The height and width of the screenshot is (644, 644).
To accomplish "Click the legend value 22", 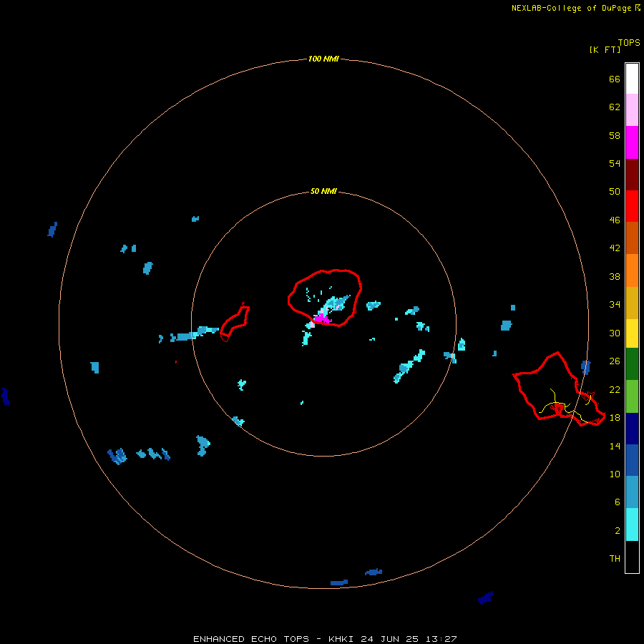I will click(615, 390).
